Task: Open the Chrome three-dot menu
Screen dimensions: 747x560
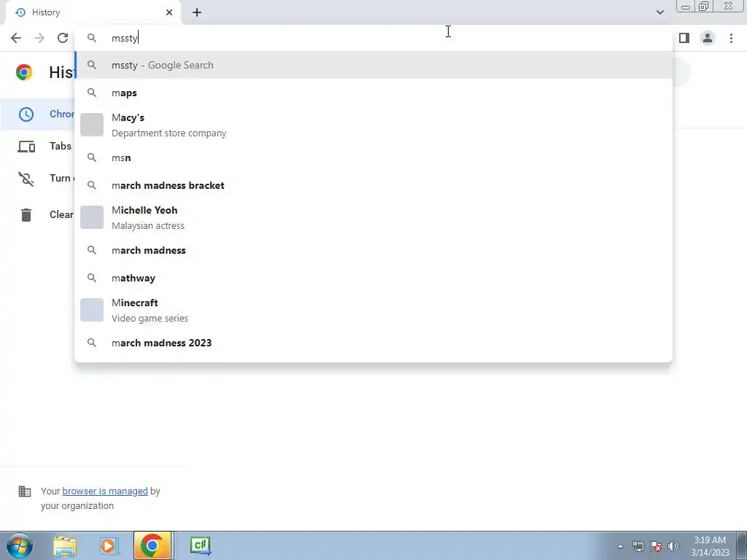Action: pos(731,38)
